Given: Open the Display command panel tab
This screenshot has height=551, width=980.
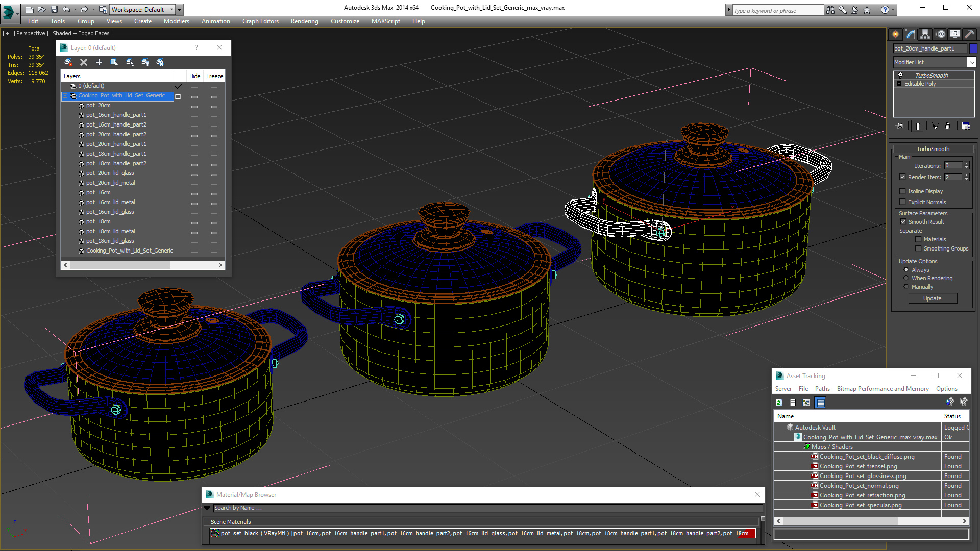Looking at the screenshot, I should click(955, 34).
